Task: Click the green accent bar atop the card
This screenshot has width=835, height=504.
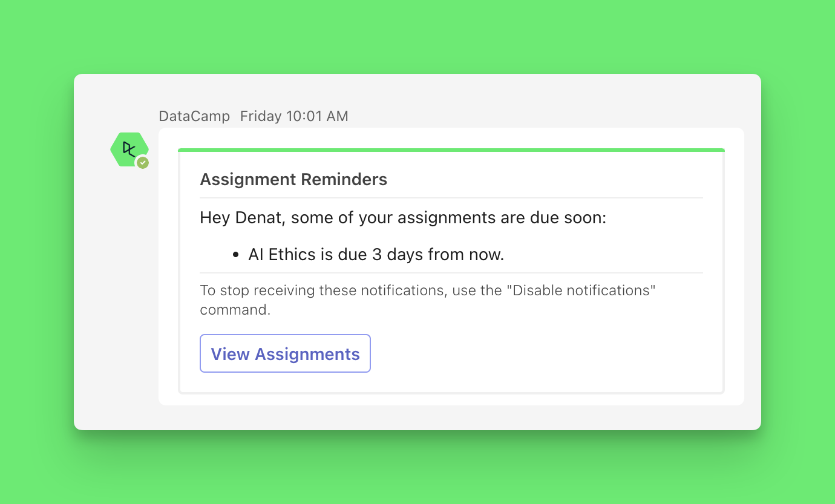Action: pyautogui.click(x=451, y=150)
